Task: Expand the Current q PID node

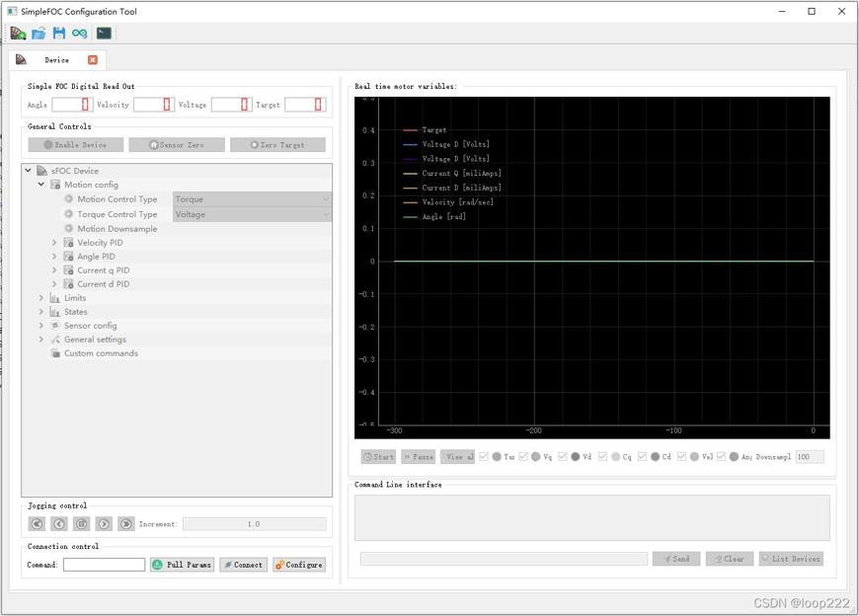Action: [54, 269]
